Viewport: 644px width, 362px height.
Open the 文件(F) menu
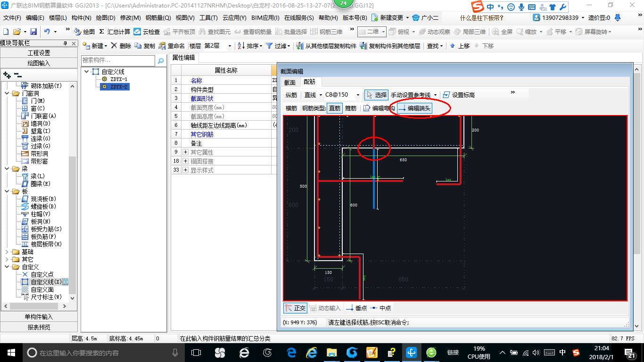pyautogui.click(x=12, y=17)
